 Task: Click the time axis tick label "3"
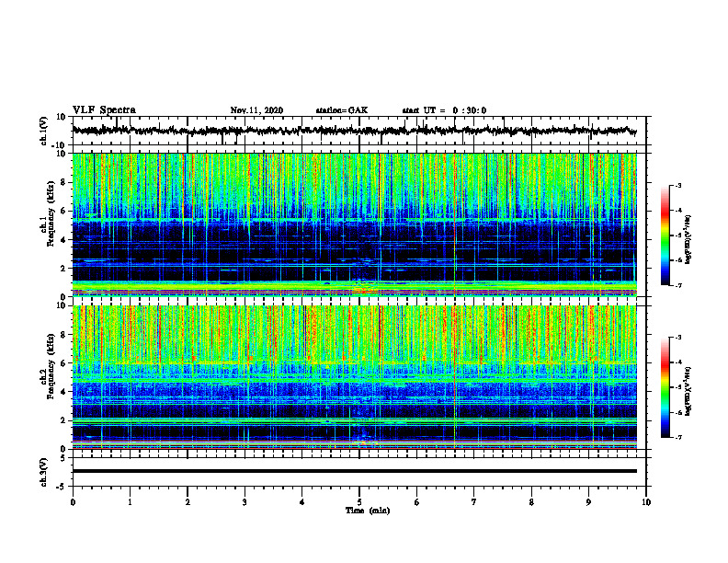245,502
